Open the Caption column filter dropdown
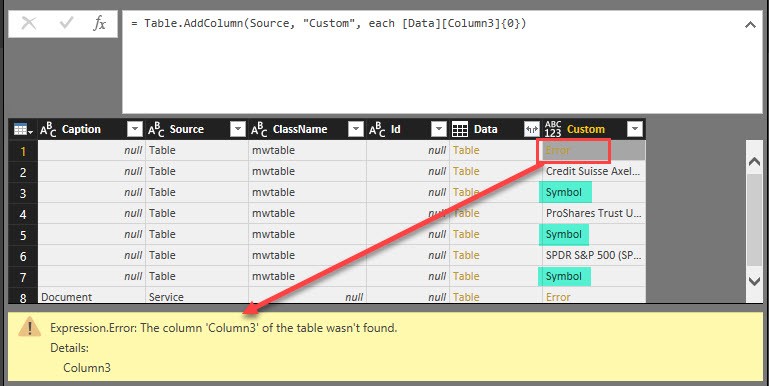 [135, 129]
